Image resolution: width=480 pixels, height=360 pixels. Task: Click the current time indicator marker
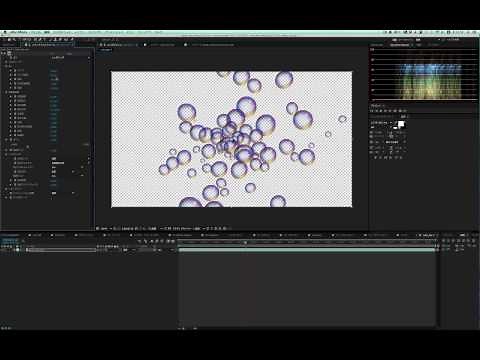246,243
